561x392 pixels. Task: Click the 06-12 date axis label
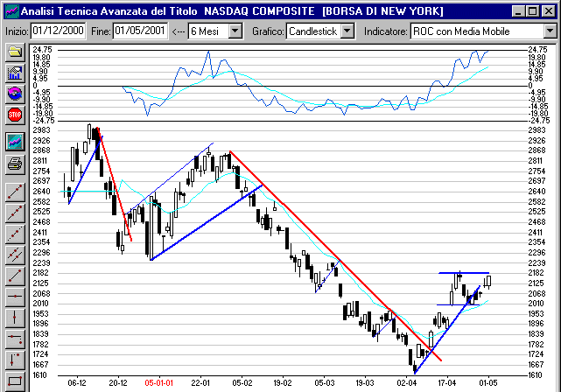click(77, 383)
